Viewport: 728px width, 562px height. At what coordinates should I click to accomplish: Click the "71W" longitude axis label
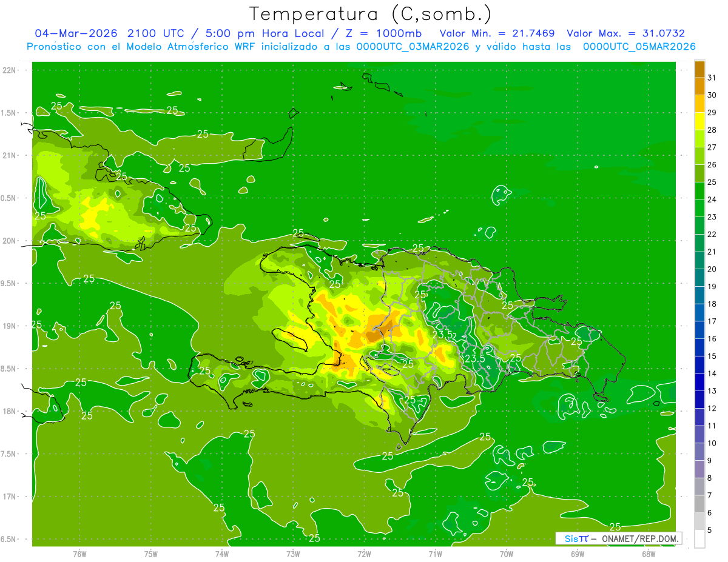pos(435,554)
